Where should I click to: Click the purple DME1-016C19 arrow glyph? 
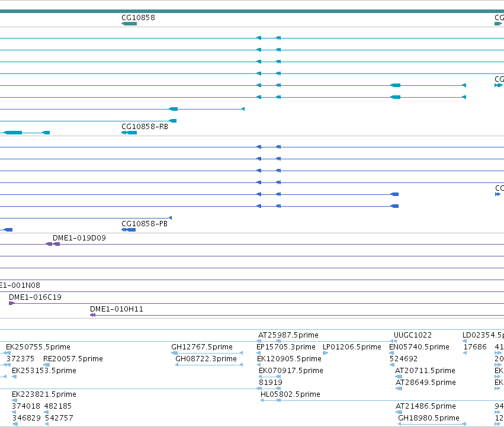(x=12, y=303)
